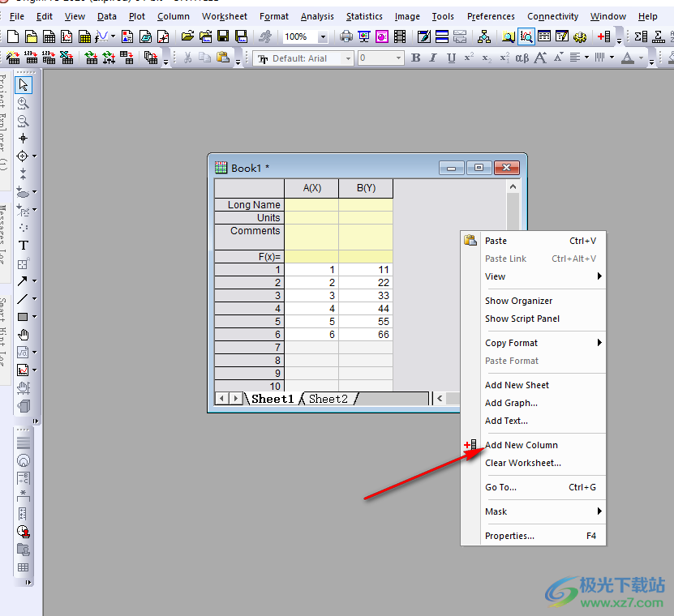Click sheet tab scroll left arrow
Image resolution: width=674 pixels, height=616 pixels.
221,399
